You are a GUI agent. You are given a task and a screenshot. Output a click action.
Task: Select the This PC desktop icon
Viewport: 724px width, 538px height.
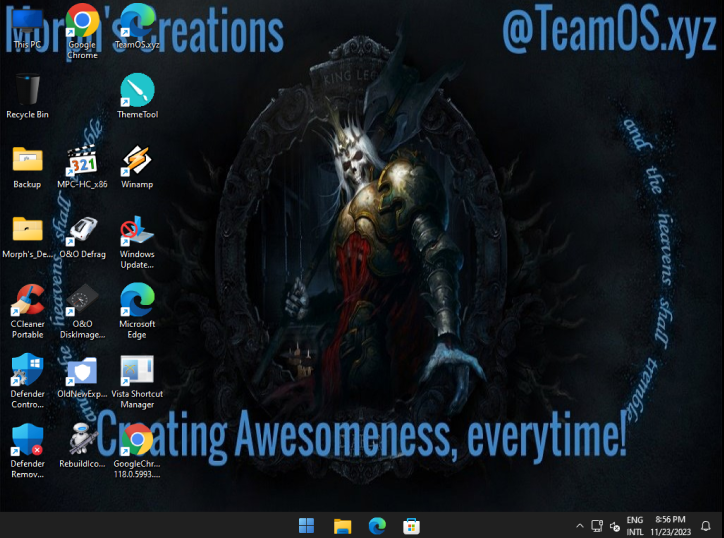[27, 29]
